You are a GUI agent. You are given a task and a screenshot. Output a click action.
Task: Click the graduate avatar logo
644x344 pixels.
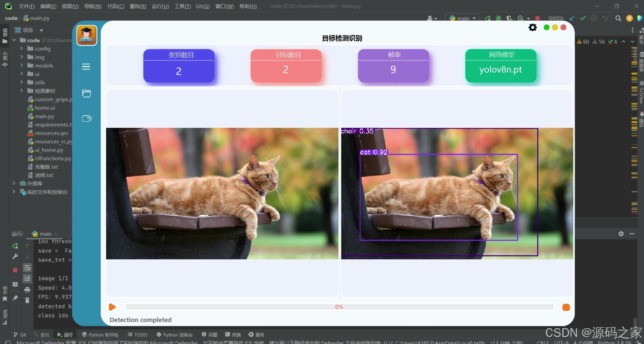click(x=87, y=35)
